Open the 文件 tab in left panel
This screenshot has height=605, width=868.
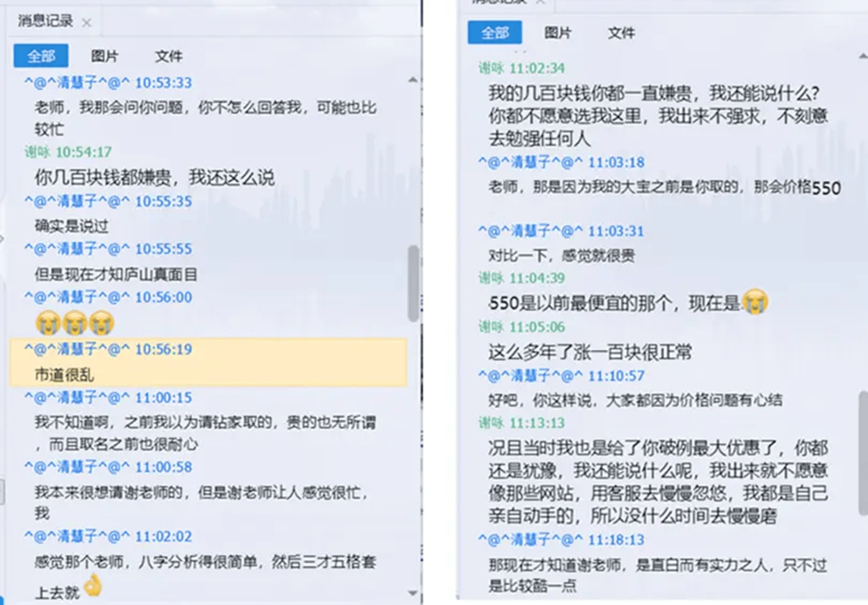pos(169,56)
